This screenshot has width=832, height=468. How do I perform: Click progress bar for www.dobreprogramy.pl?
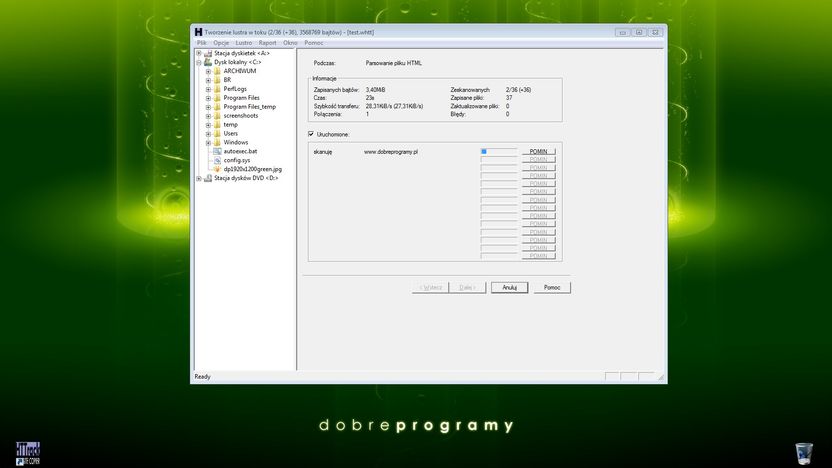point(499,152)
